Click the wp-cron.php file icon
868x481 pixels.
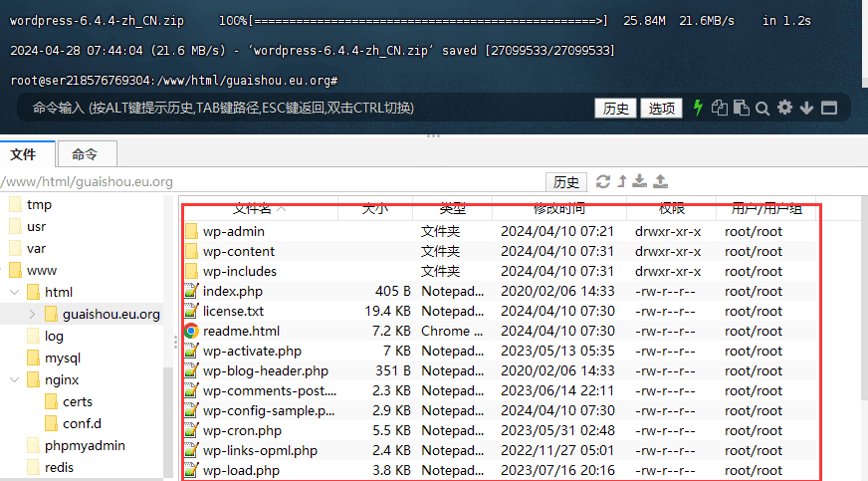tap(191, 430)
